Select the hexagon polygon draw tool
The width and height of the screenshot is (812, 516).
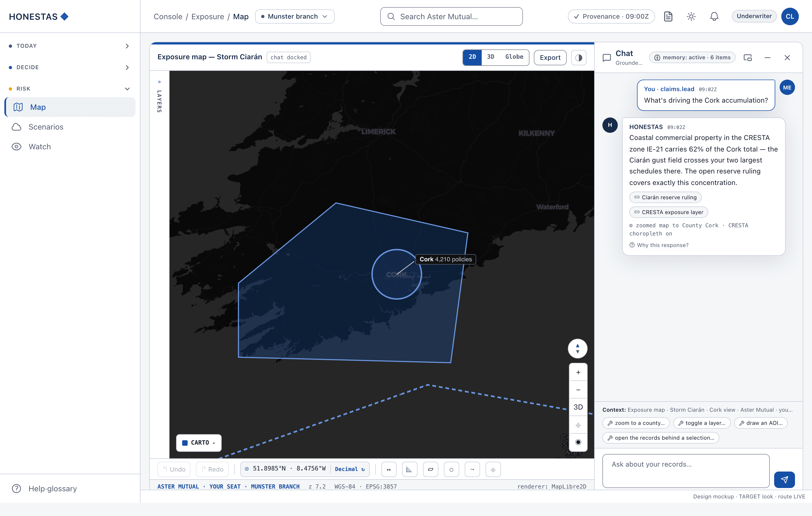coord(451,469)
